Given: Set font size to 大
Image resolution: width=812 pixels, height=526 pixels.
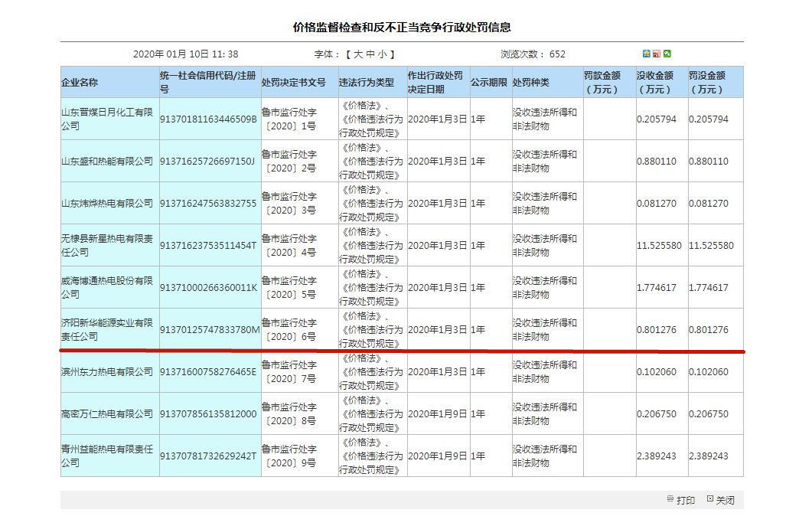Looking at the screenshot, I should click(x=358, y=54).
